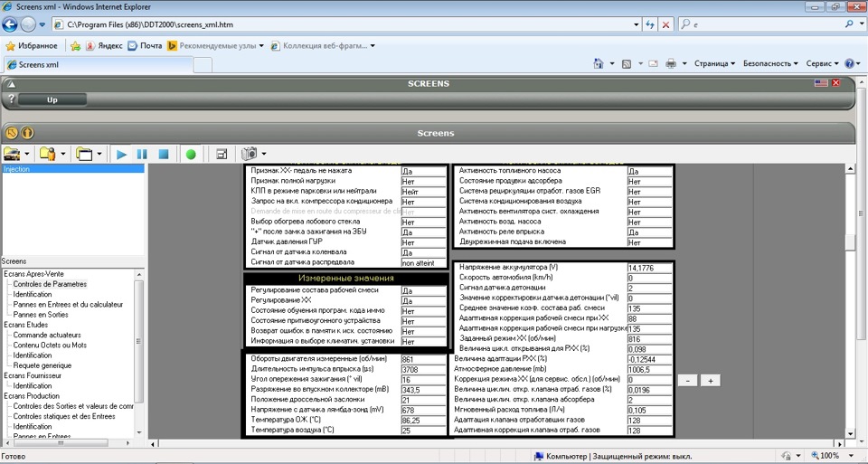
Task: Go back in Internet Explorer
Action: point(10,24)
